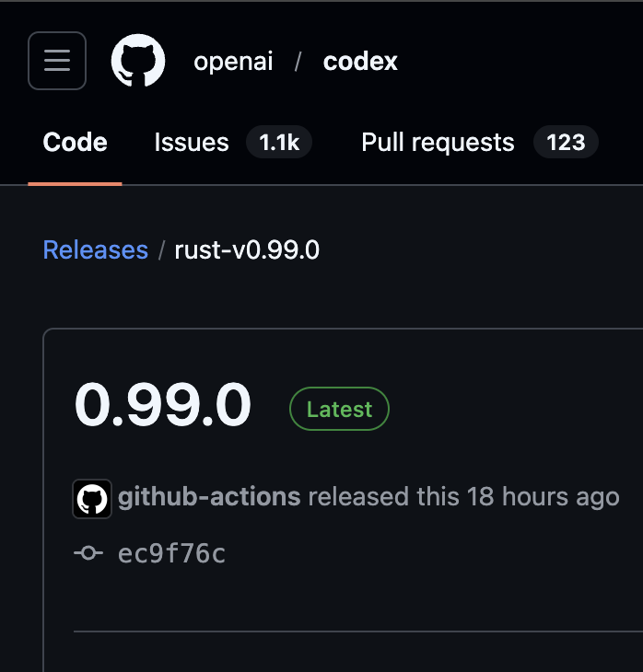Click the 123 pull requests counter

pos(566,143)
